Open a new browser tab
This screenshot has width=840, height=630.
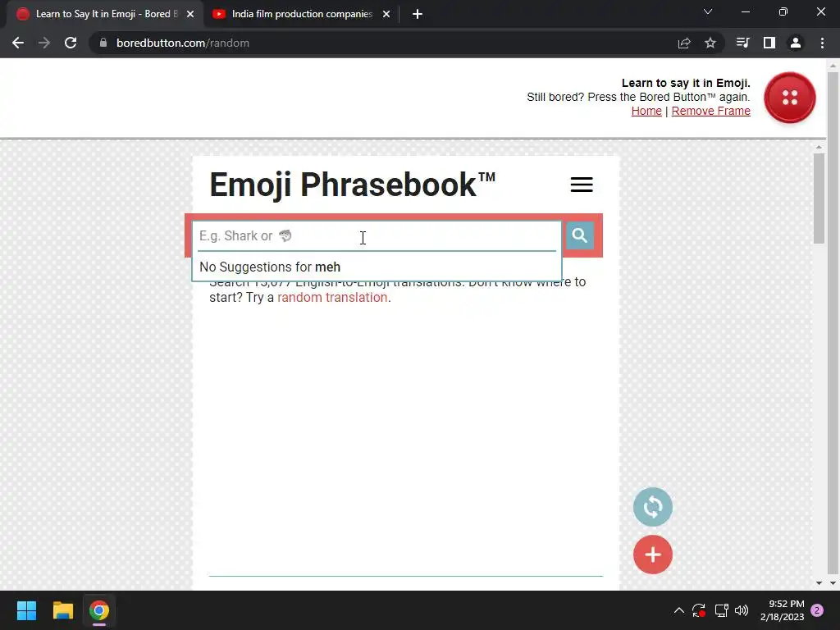pyautogui.click(x=418, y=14)
